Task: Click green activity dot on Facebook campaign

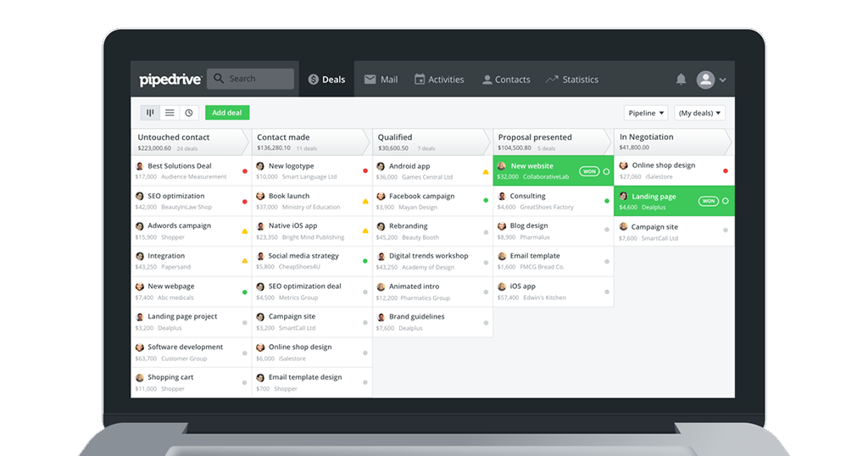Action: point(486,200)
